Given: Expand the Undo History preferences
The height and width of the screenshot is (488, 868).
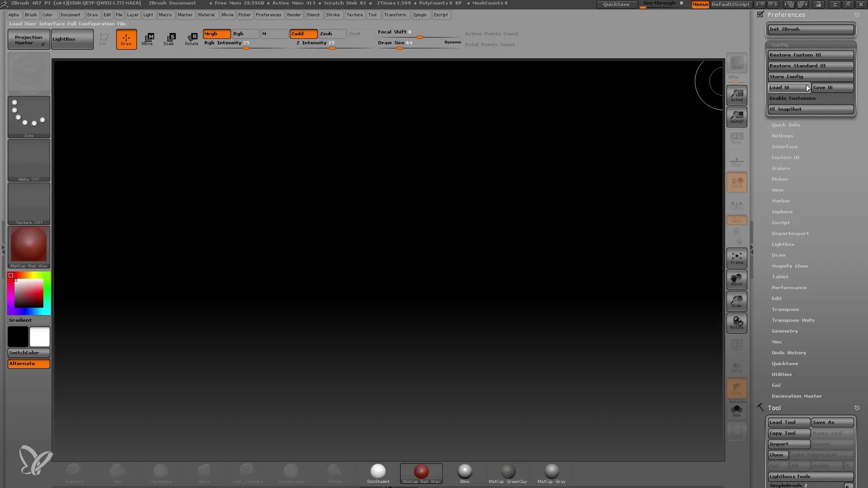Looking at the screenshot, I should point(789,352).
